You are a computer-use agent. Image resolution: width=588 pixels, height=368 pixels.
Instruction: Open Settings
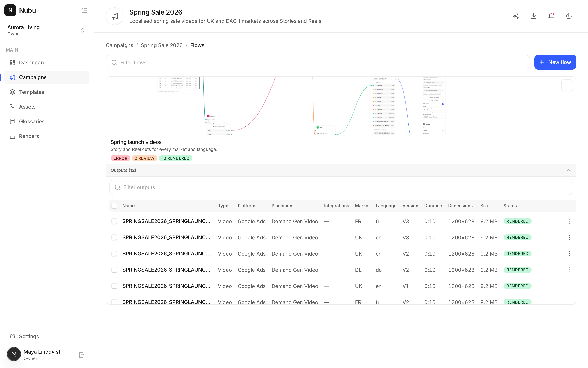(x=47, y=336)
